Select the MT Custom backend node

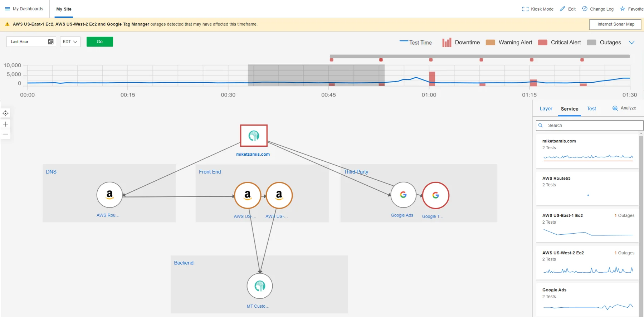point(260,286)
